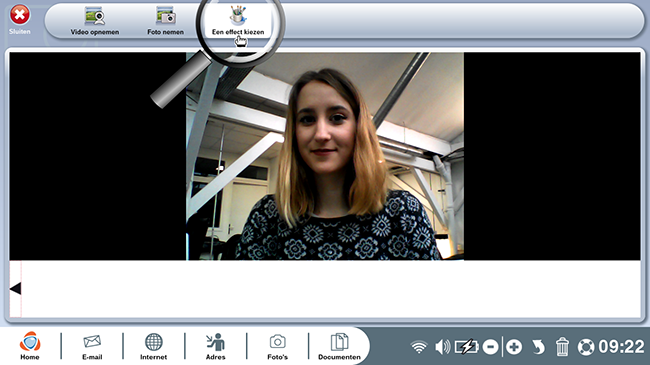Image resolution: width=650 pixels, height=365 pixels.
Task: Zoom out with the minus button
Action: [490, 347]
